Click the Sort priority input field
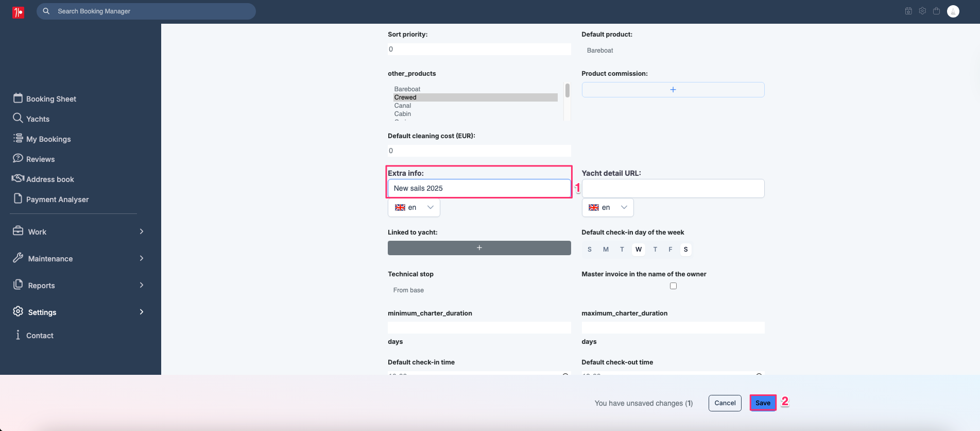The height and width of the screenshot is (431, 980). coord(479,49)
